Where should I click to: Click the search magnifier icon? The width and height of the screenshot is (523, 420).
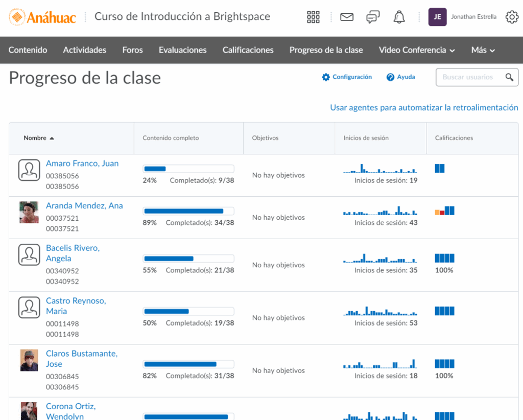tap(509, 77)
